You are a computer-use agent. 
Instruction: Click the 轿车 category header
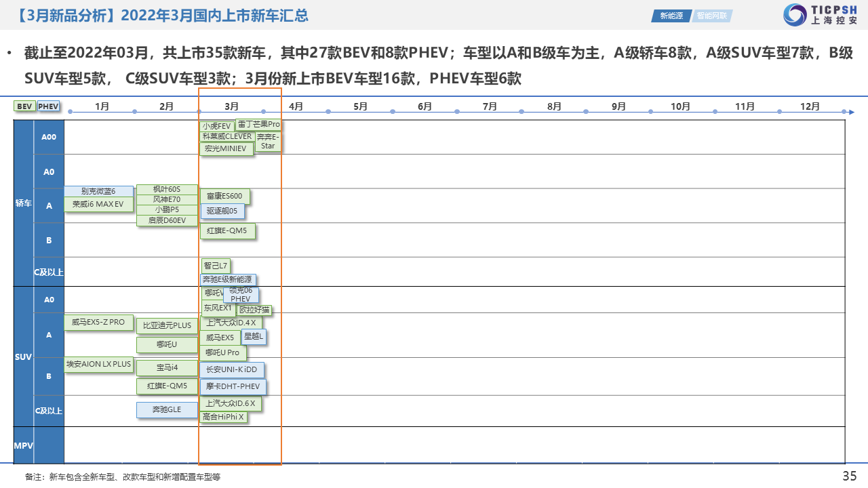click(x=24, y=203)
